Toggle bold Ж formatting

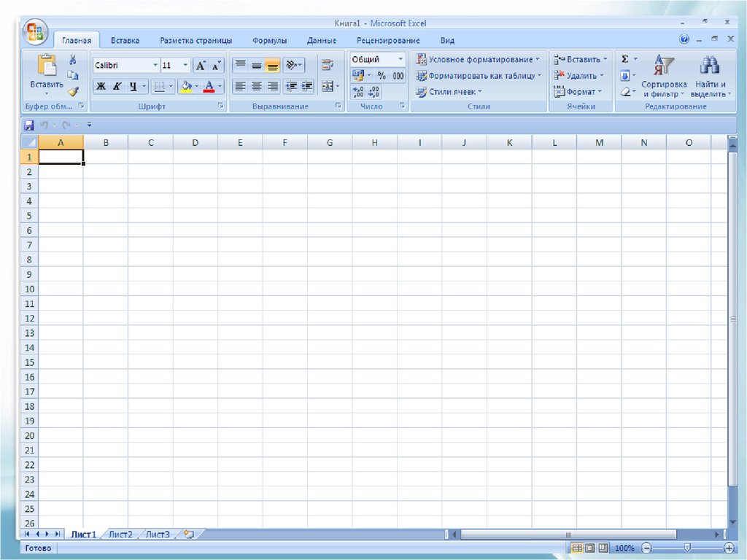point(101,86)
